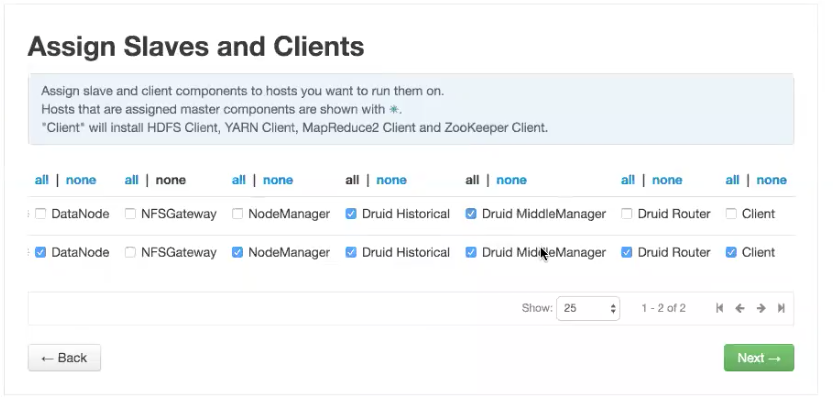The width and height of the screenshot is (833, 400).
Task: Click the green Next button
Action: (x=758, y=358)
